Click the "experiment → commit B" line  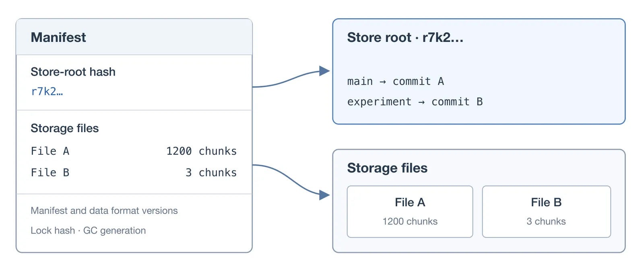tap(415, 102)
